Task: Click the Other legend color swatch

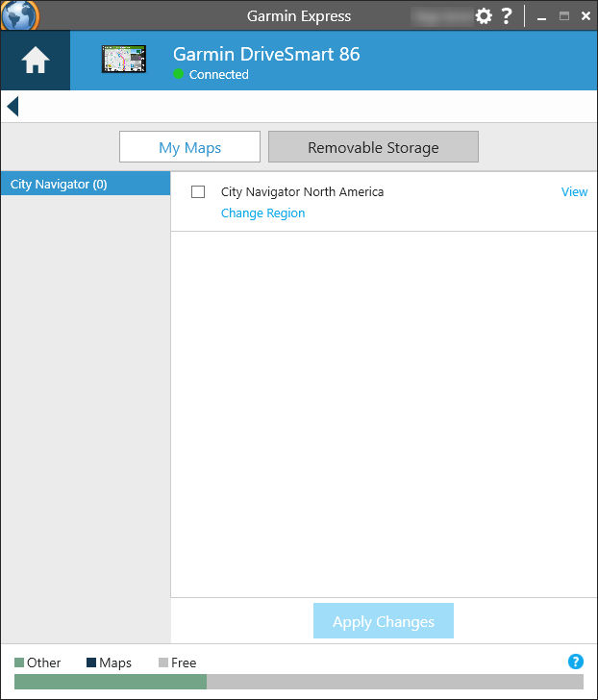Action: point(18,662)
